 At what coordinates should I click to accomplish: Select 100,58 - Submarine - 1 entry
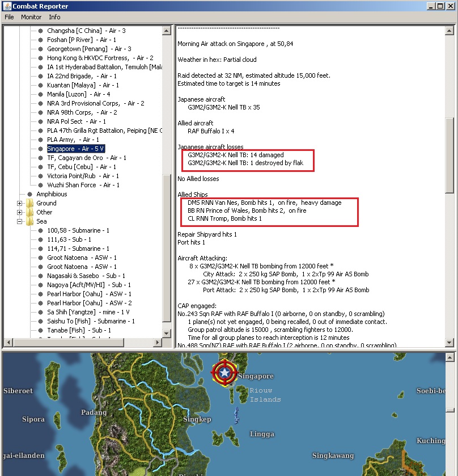[x=78, y=230]
